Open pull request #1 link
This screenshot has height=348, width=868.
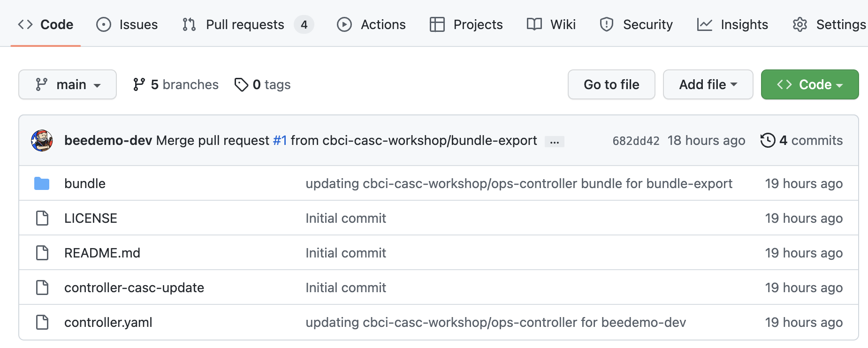pos(280,140)
